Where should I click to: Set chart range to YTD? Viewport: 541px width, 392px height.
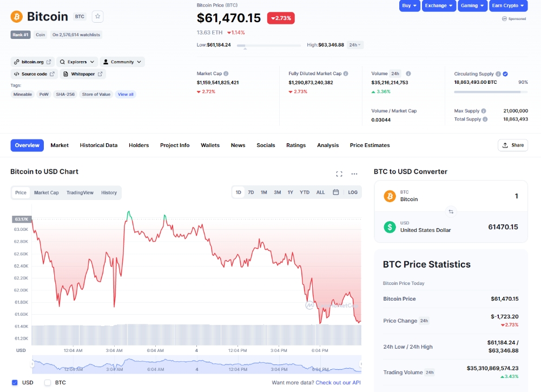304,192
